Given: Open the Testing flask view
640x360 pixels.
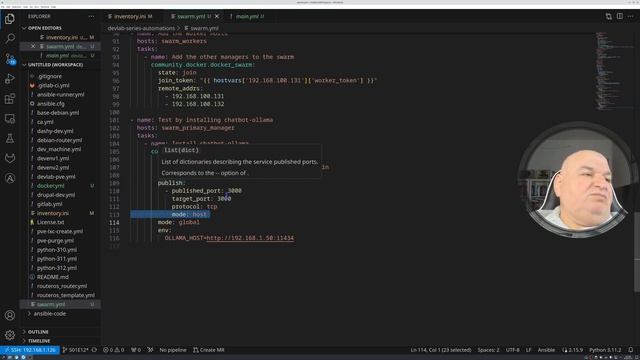Looking at the screenshot, I should [10, 138].
